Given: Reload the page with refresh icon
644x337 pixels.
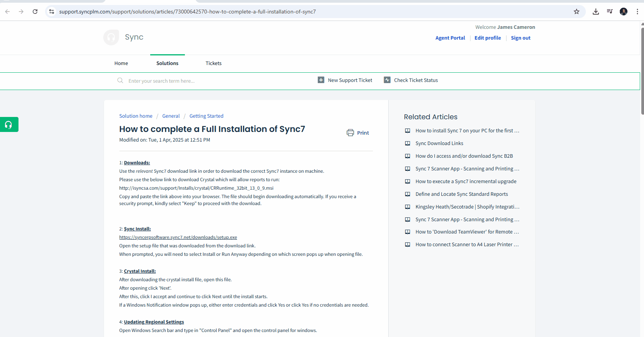Looking at the screenshot, I should [35, 12].
